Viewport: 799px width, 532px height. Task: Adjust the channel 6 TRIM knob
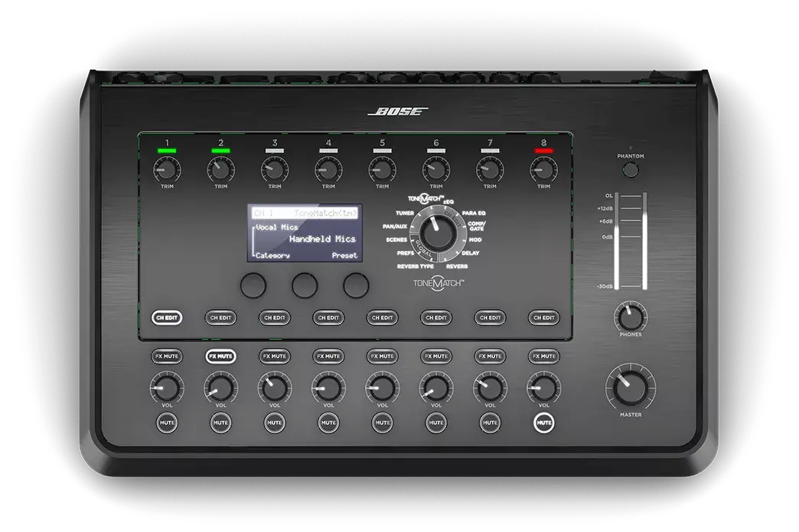(x=436, y=169)
